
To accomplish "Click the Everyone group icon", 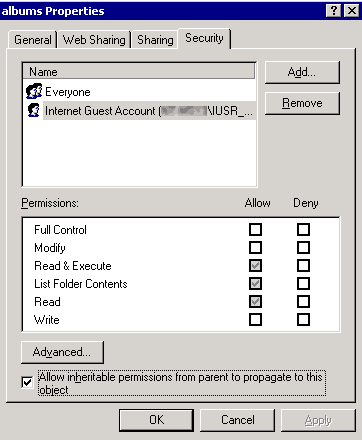I will (x=34, y=91).
